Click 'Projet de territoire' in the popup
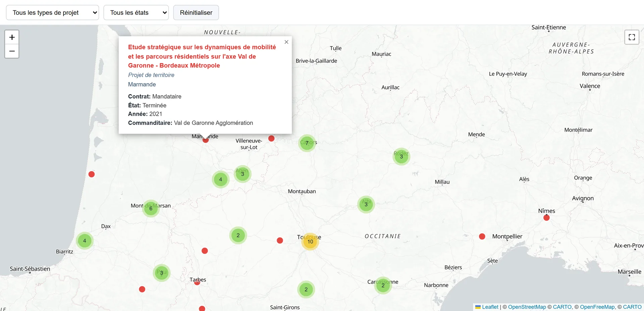644x311 pixels. 151,75
